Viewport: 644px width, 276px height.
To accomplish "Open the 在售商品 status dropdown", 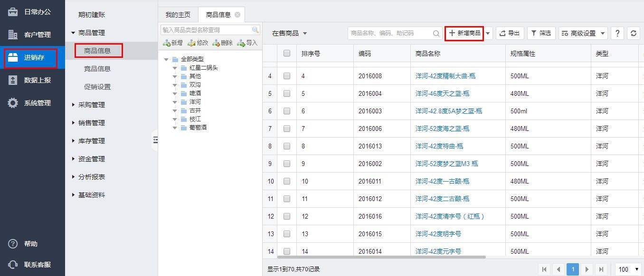I will coord(289,33).
